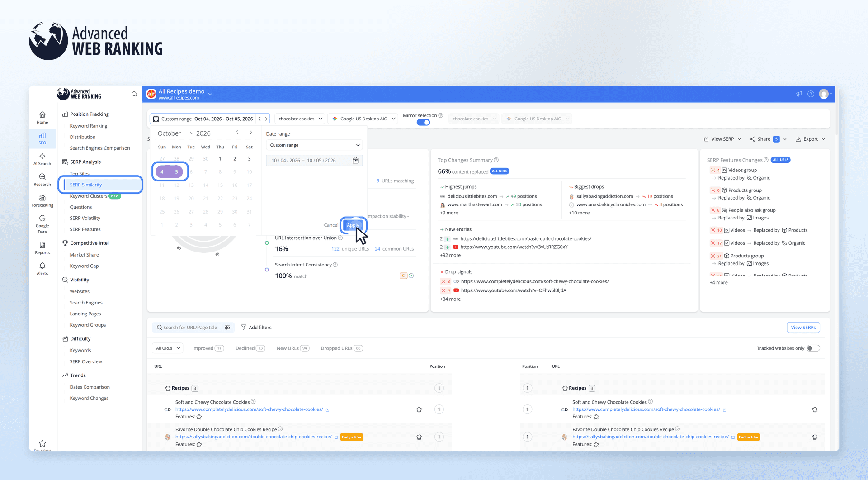This screenshot has width=868, height=480.
Task: Click the help question mark icon in header
Action: click(811, 94)
